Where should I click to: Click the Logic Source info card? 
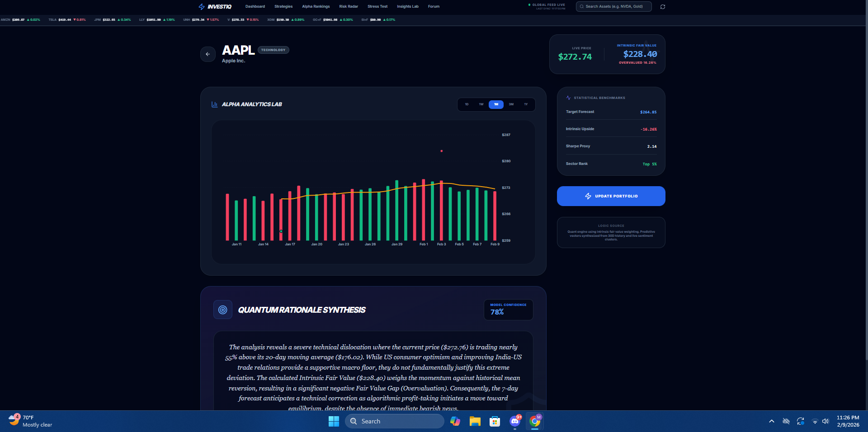(x=611, y=232)
